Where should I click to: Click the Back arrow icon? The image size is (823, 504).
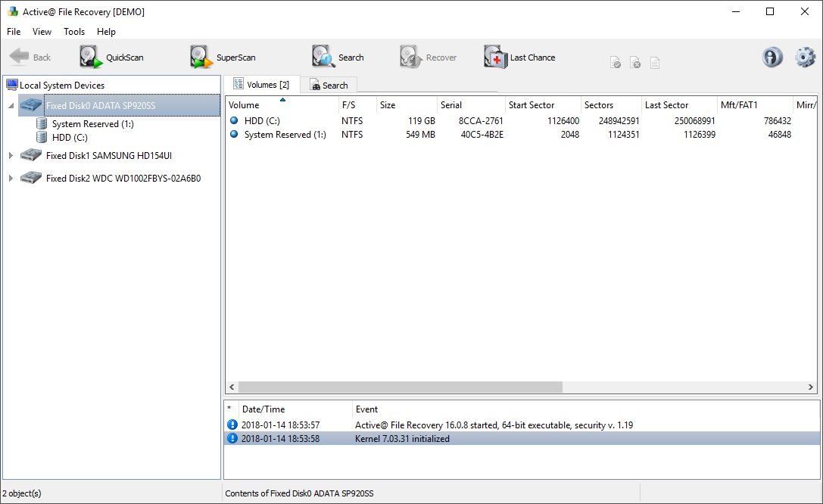[x=20, y=57]
